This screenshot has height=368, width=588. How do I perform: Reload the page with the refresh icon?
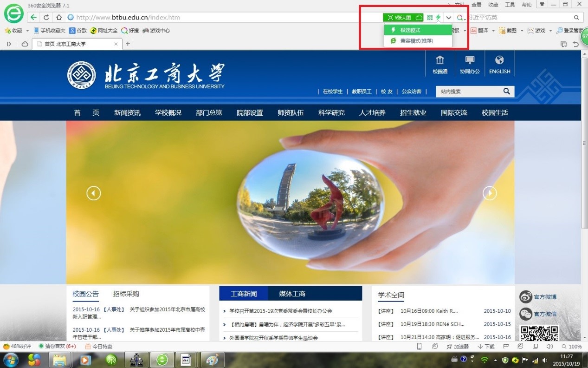46,18
